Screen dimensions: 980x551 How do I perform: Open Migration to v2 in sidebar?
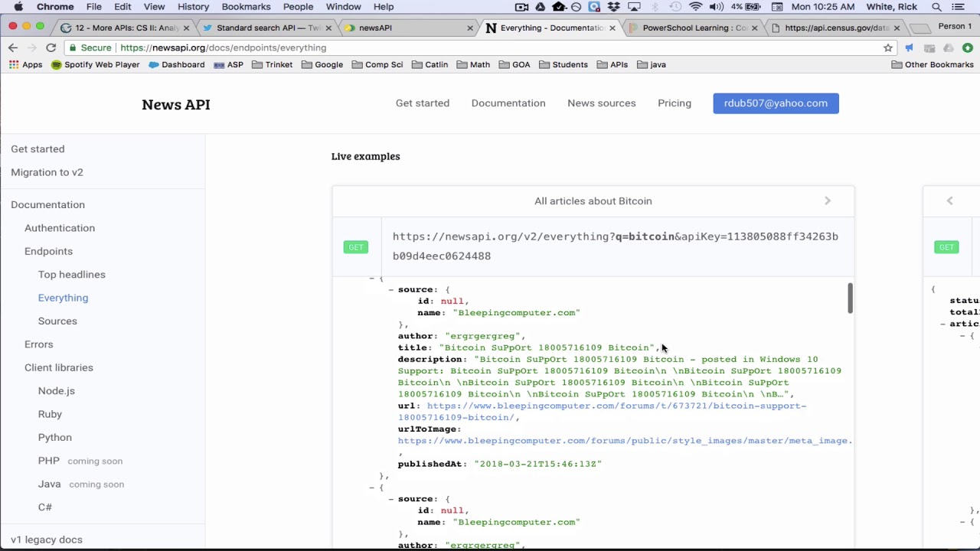[47, 172]
